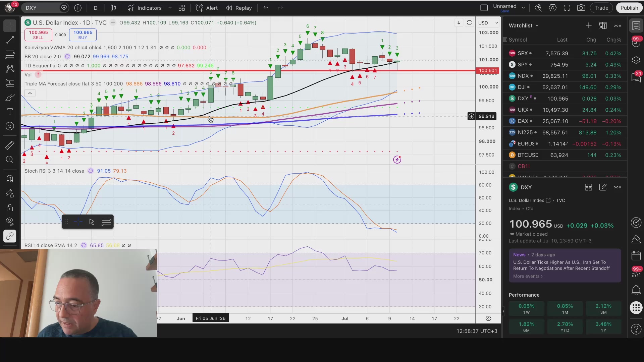Screen dimensions: 644x362
Task: Open the alerts bell in right sidebar
Action: (x=636, y=290)
